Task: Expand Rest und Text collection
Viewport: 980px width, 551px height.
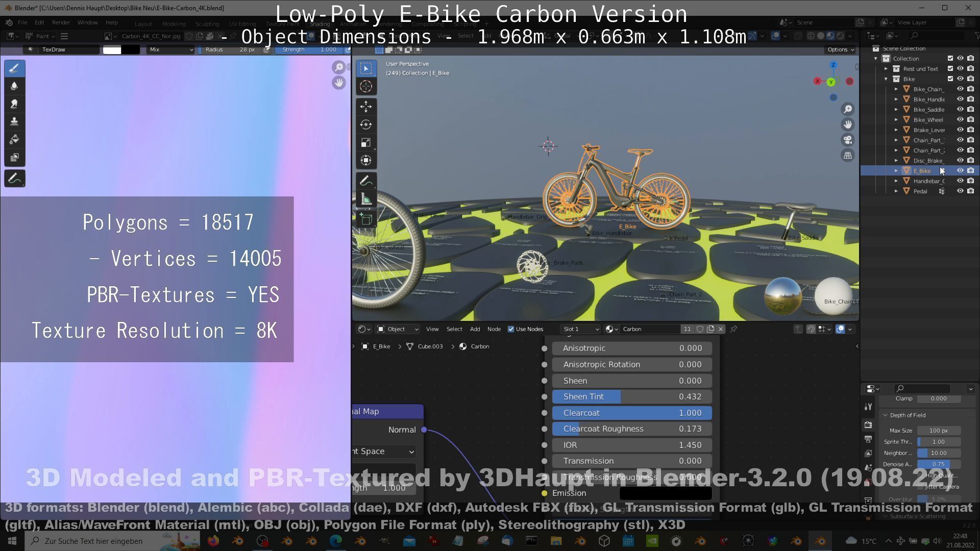Action: (886, 69)
